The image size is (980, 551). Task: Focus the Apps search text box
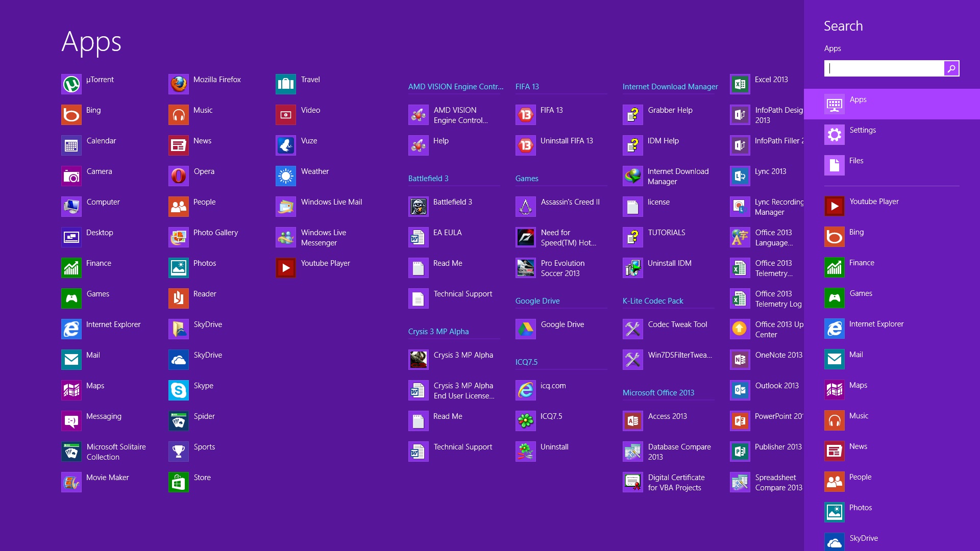(x=884, y=68)
